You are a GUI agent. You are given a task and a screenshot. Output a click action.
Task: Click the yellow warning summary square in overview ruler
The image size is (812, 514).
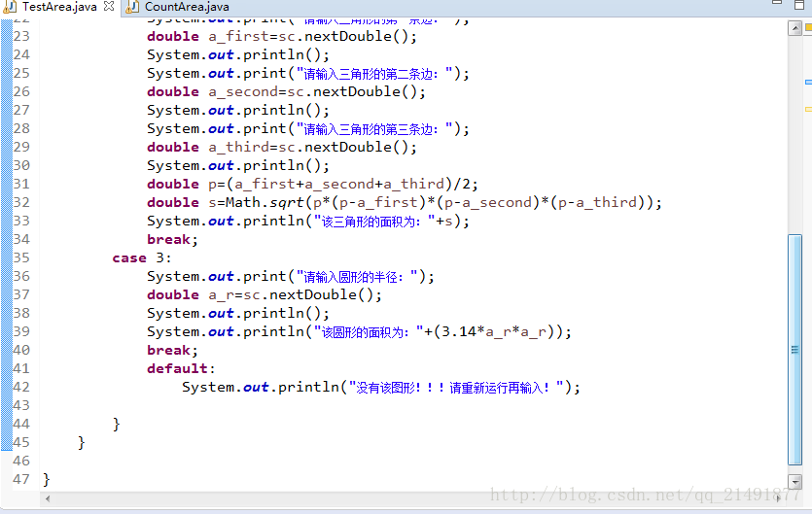(808, 27)
